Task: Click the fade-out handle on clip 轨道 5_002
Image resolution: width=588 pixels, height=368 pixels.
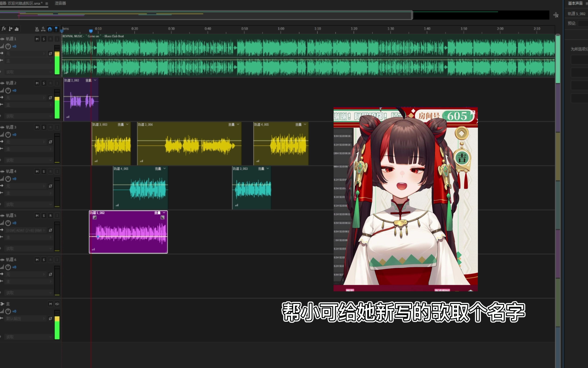Action: [162, 218]
